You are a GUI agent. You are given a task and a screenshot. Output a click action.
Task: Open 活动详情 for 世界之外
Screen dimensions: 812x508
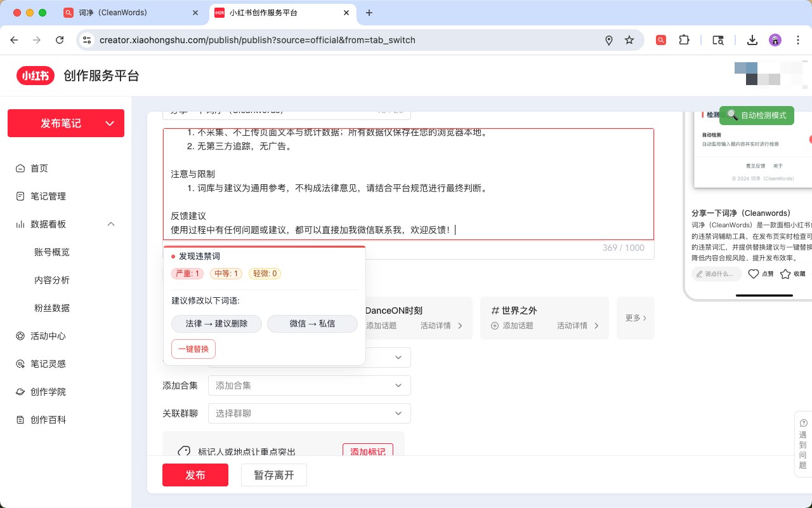(x=577, y=326)
